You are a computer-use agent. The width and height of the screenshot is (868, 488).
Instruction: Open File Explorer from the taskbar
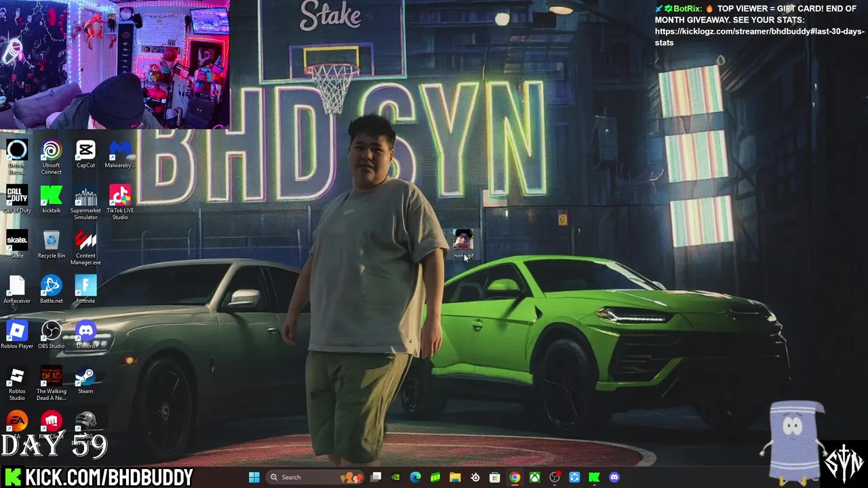click(x=455, y=477)
